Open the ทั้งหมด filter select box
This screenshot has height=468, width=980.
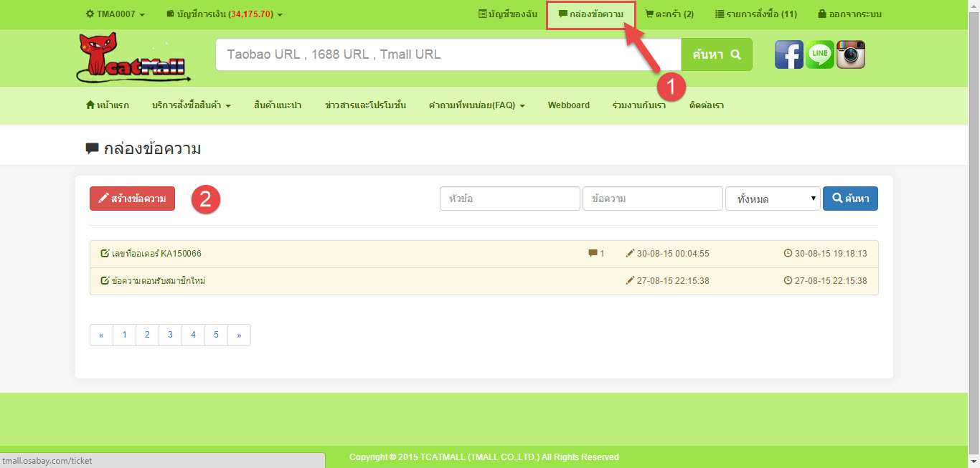pyautogui.click(x=773, y=199)
